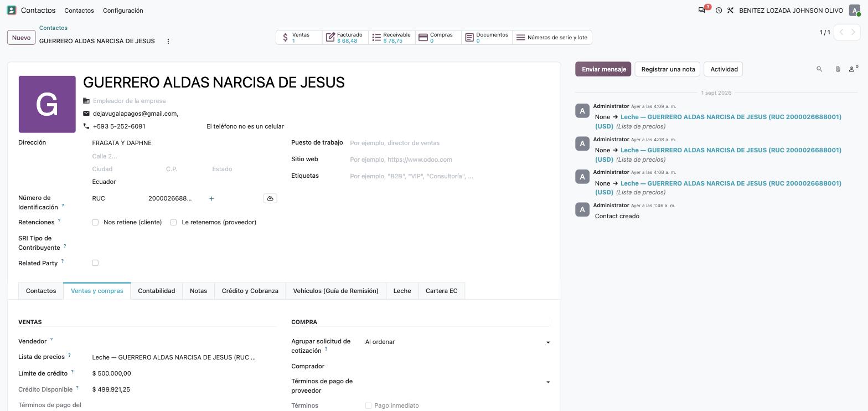Open the Documentos stat button
The width and height of the screenshot is (868, 411).
pyautogui.click(x=487, y=38)
